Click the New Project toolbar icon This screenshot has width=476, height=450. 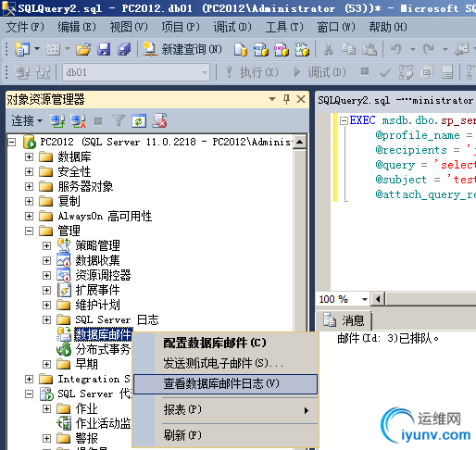22,49
